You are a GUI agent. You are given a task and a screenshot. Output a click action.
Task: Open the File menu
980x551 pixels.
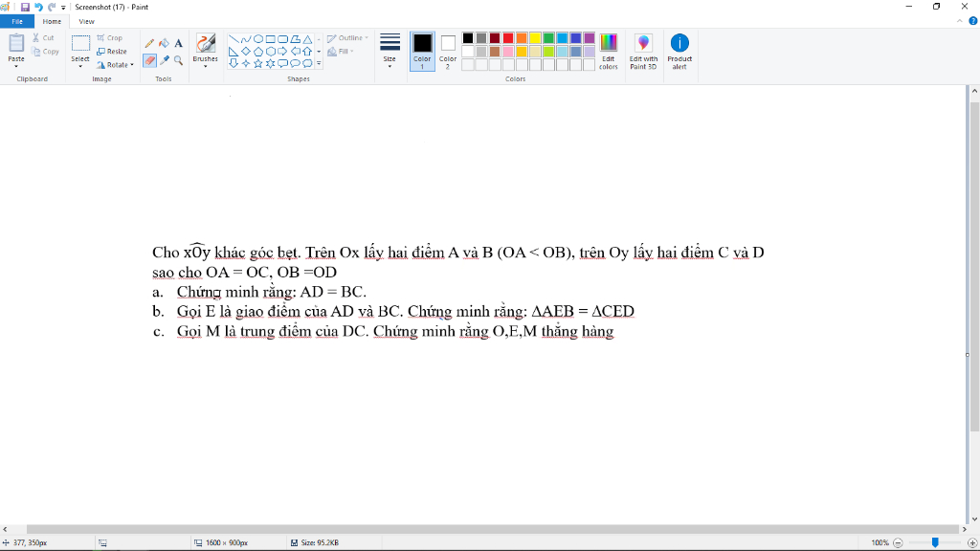(17, 21)
